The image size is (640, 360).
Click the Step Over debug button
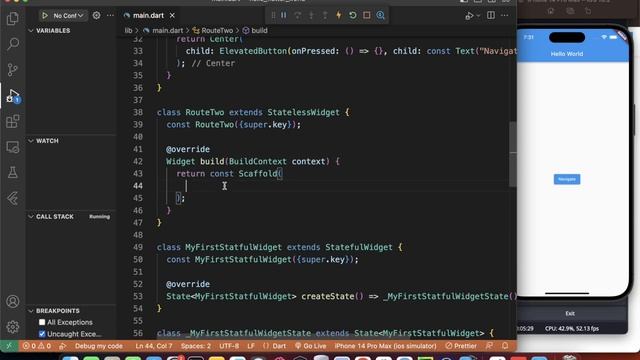(298, 15)
